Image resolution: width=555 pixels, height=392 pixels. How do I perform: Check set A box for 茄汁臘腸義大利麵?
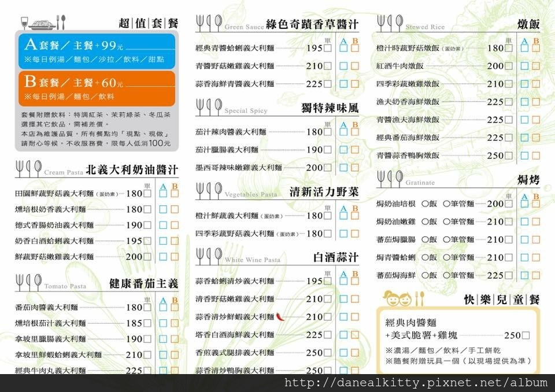point(343,150)
